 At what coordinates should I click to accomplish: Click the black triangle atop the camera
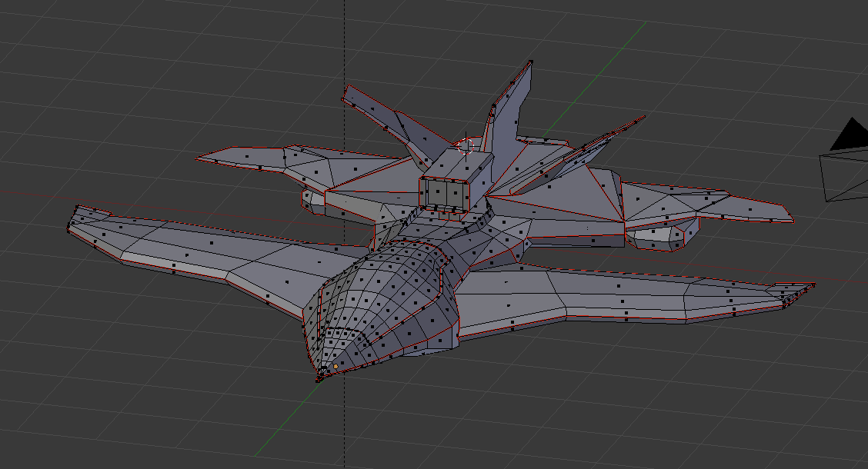(x=850, y=137)
